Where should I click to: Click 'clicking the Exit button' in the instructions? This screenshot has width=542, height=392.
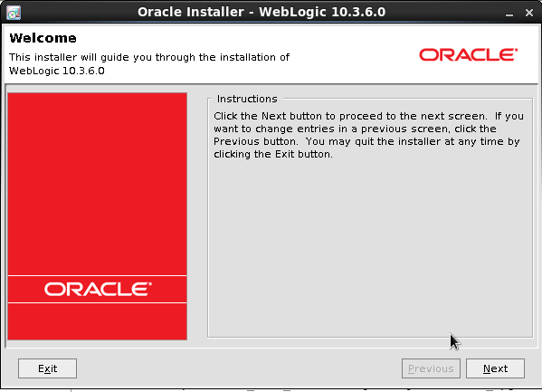273,154
